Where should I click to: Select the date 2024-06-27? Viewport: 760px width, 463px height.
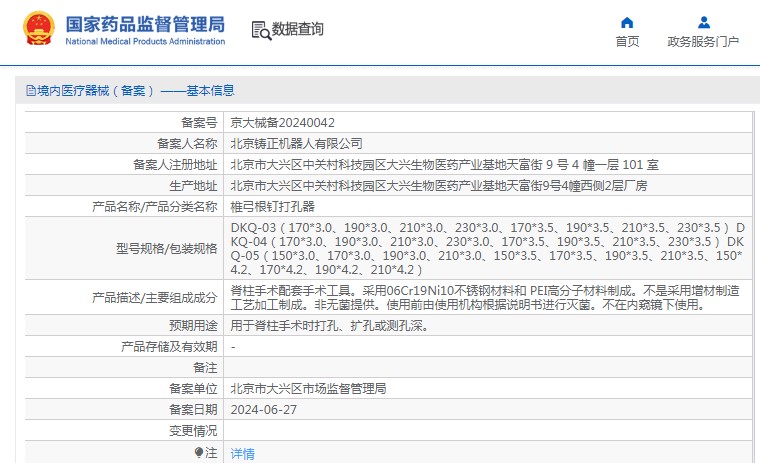click(264, 410)
